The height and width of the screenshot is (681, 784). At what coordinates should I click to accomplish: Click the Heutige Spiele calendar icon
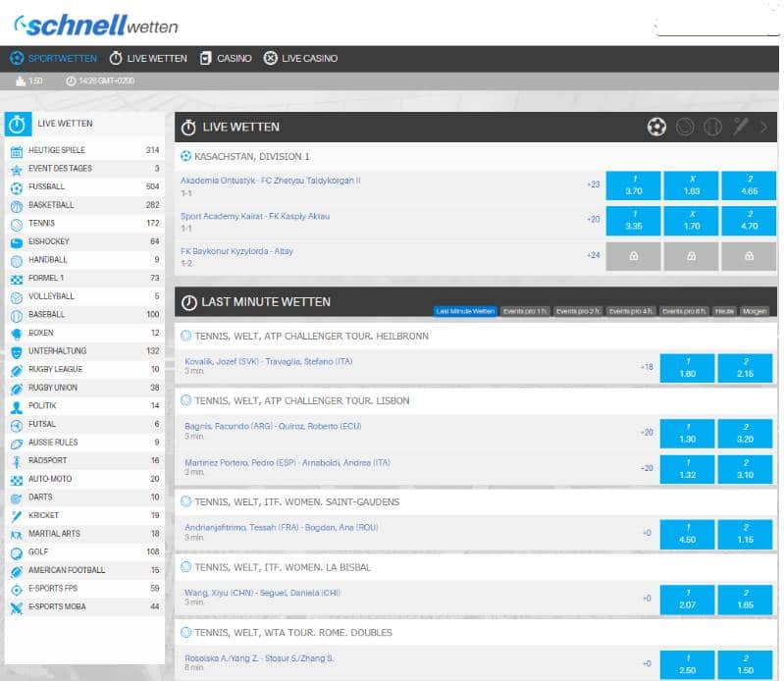tap(17, 151)
